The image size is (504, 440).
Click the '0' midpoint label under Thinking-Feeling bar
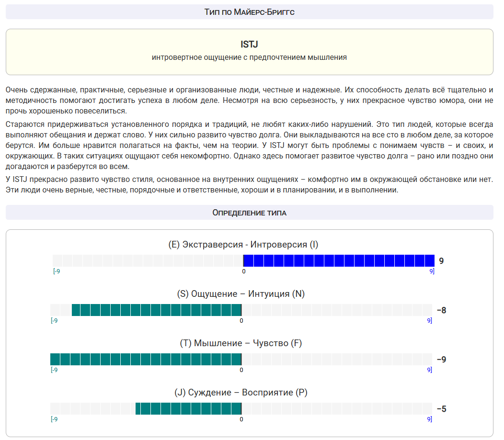[241, 370]
